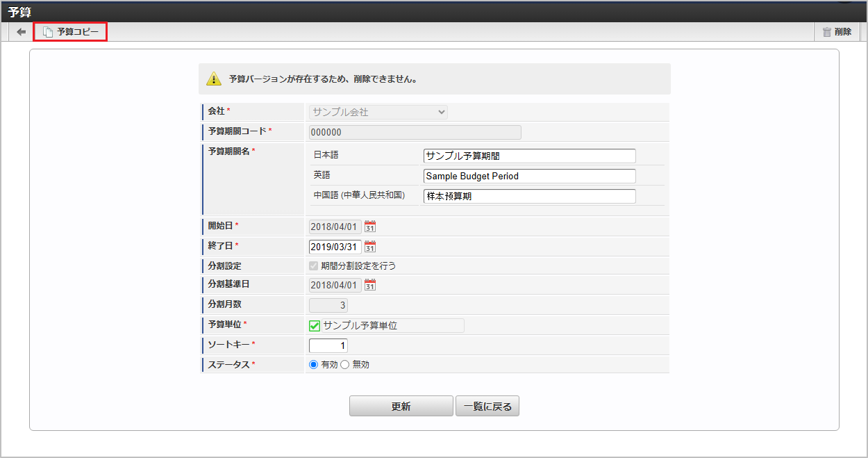The width and height of the screenshot is (868, 458).
Task: Click the 予算期間コード code field
Action: click(x=415, y=132)
